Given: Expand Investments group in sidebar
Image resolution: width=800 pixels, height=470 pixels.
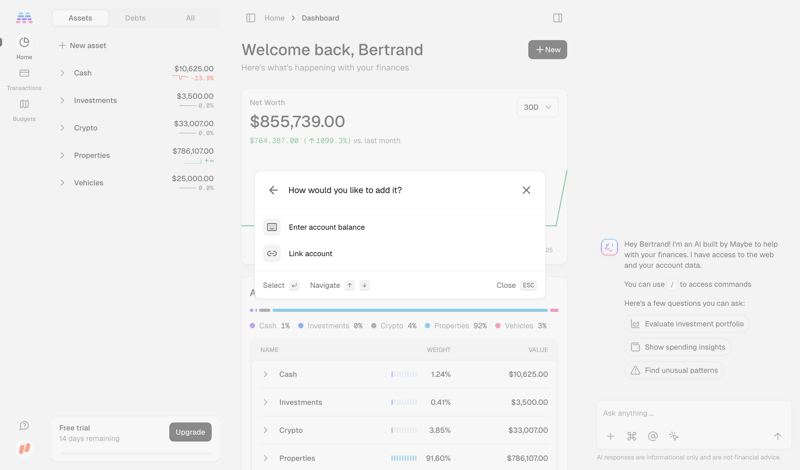Looking at the screenshot, I should pos(62,101).
